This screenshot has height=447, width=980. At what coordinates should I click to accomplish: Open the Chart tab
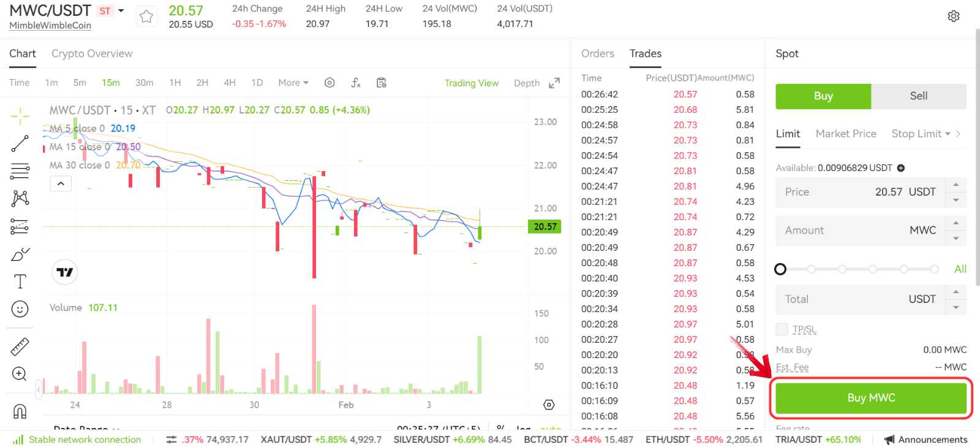[23, 54]
